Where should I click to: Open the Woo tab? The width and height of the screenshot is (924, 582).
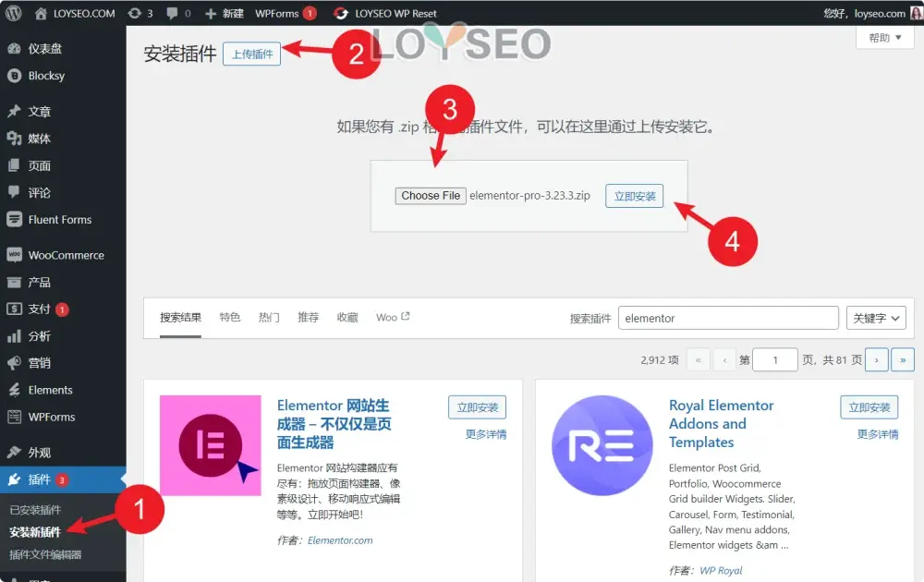click(x=393, y=318)
